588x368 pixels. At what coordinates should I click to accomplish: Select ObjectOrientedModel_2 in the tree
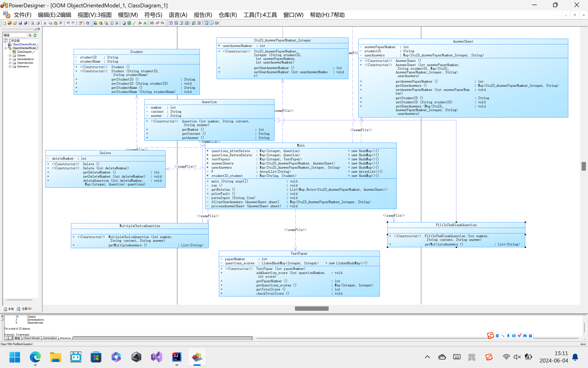(x=25, y=44)
